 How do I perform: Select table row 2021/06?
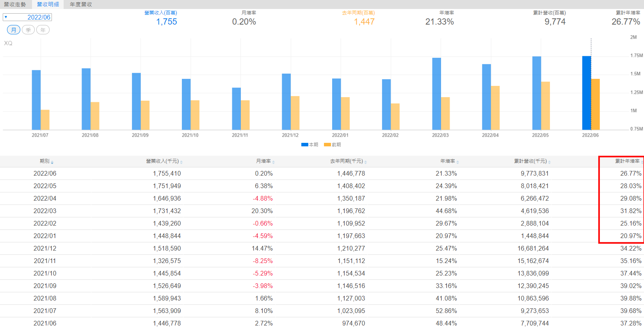322,323
